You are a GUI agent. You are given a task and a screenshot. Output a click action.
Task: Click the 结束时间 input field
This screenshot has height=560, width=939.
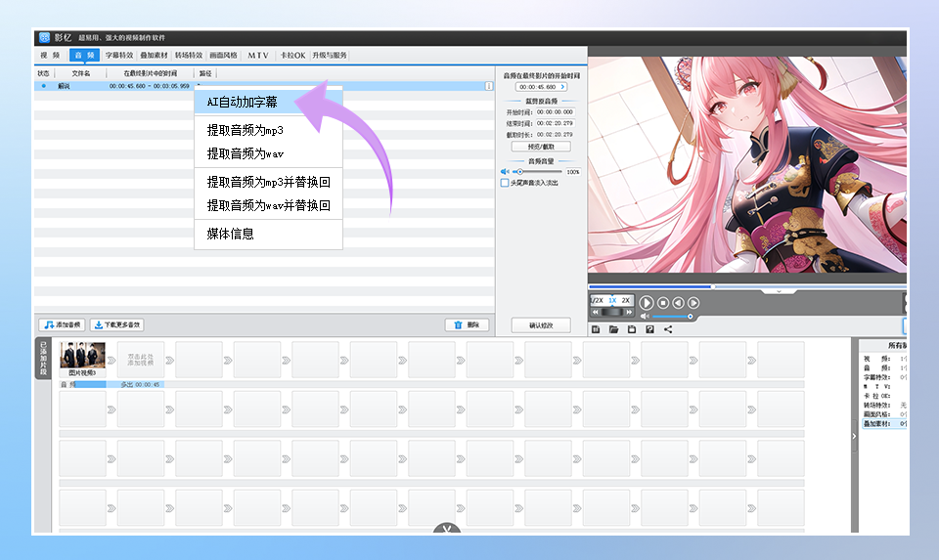(x=555, y=123)
